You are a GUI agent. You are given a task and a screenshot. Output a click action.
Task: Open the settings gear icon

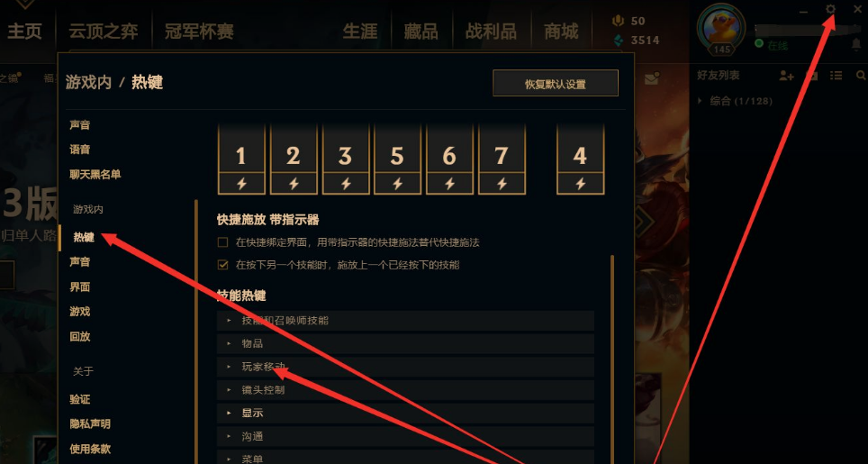[x=830, y=9]
